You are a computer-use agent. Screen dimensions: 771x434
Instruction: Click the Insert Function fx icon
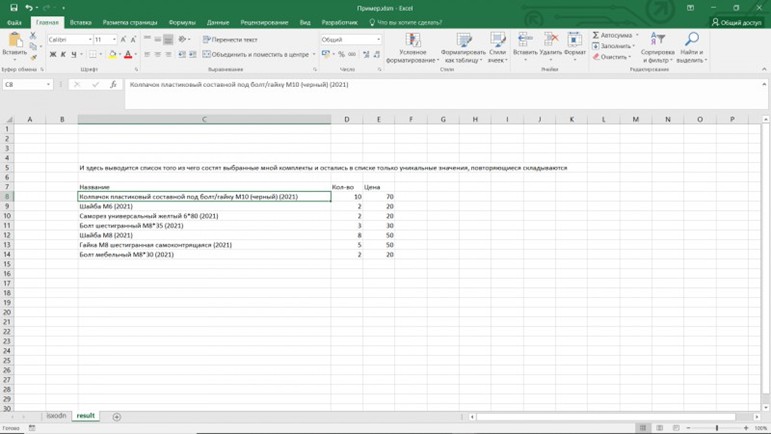(x=113, y=85)
